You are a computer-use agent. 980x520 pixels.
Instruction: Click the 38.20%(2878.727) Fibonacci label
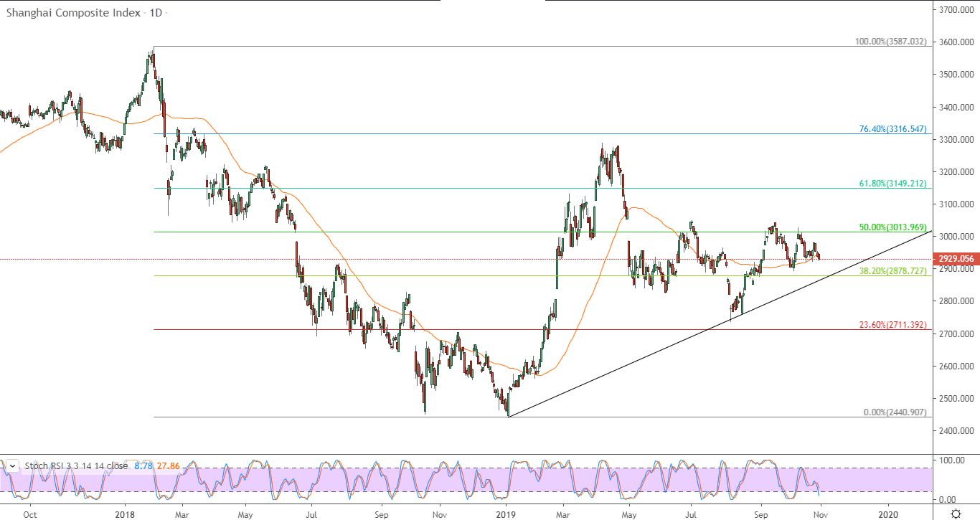pyautogui.click(x=892, y=271)
